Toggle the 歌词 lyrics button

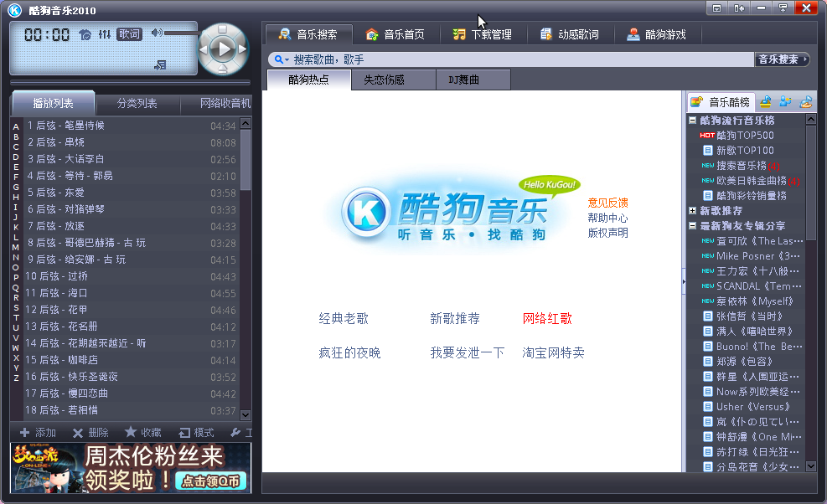(x=129, y=34)
